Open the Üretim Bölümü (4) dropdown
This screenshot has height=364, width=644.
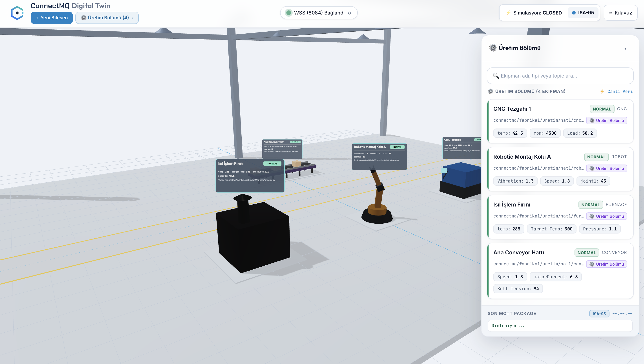coord(107,18)
